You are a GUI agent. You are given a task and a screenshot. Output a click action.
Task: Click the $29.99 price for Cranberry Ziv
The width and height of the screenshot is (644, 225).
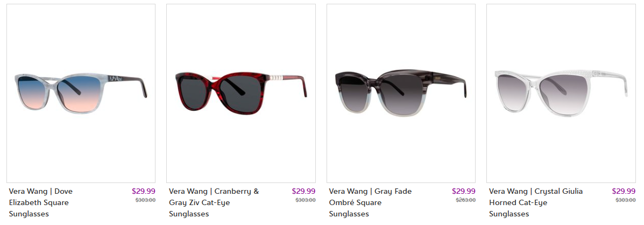point(303,191)
